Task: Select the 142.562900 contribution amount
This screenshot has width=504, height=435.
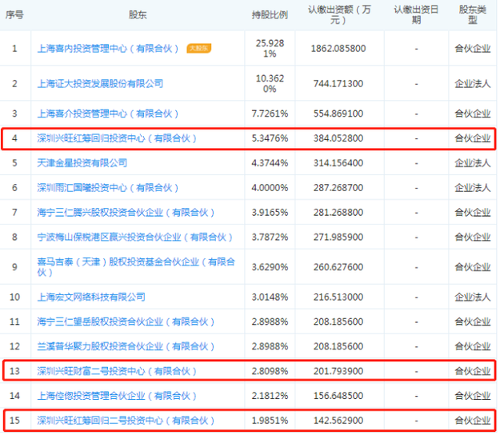Action: (338, 421)
